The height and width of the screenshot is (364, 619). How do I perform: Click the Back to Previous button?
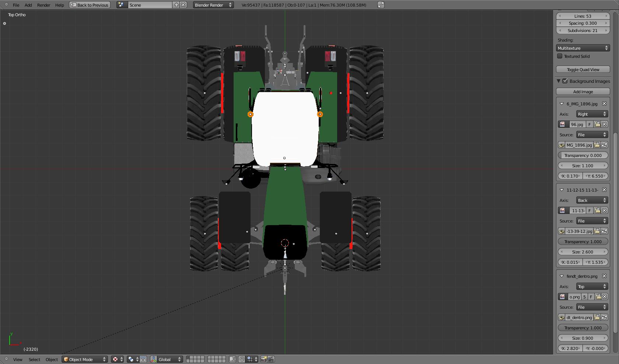[x=90, y=5]
